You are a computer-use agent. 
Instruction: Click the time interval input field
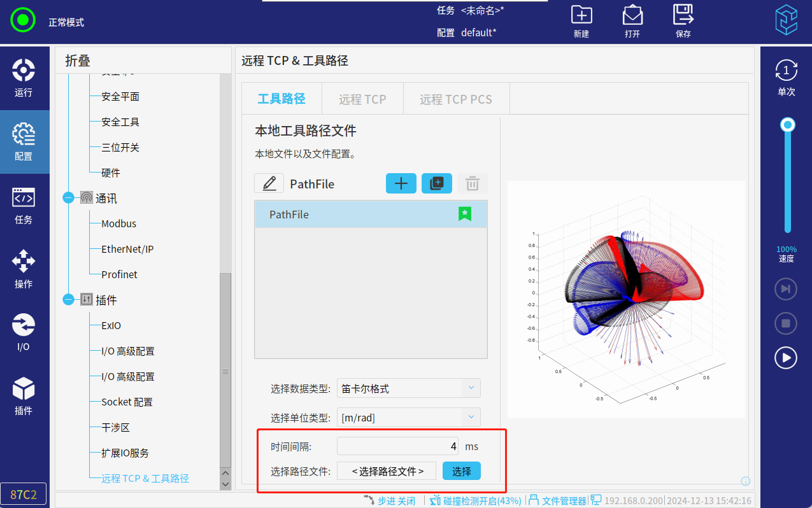397,446
